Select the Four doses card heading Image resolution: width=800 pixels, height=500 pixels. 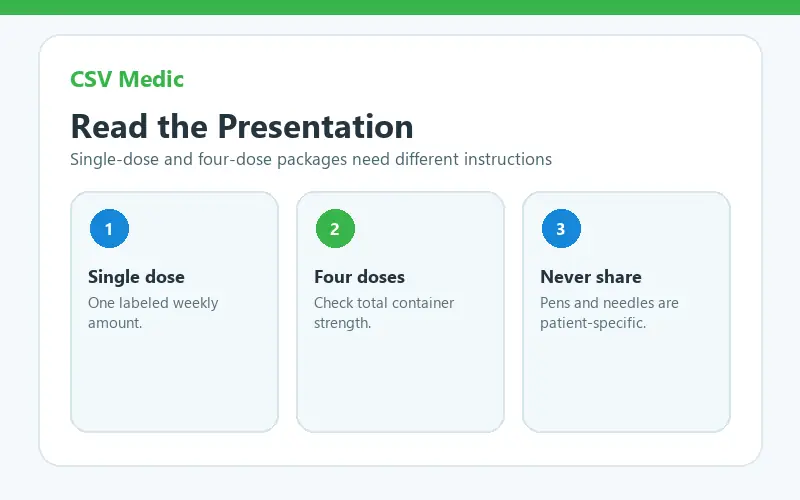[359, 277]
